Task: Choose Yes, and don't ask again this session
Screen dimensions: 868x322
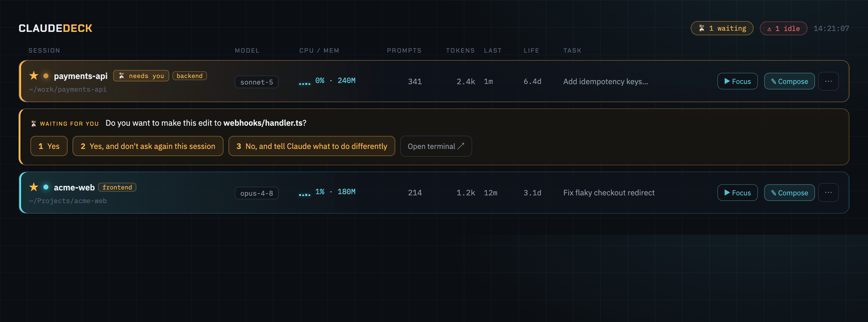Action: pyautogui.click(x=148, y=146)
